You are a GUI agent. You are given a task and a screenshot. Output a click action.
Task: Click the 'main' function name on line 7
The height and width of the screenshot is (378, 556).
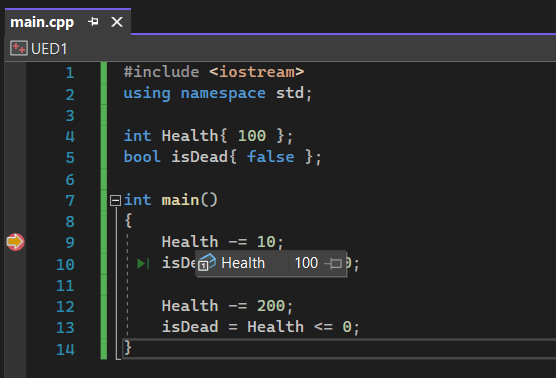pos(180,200)
